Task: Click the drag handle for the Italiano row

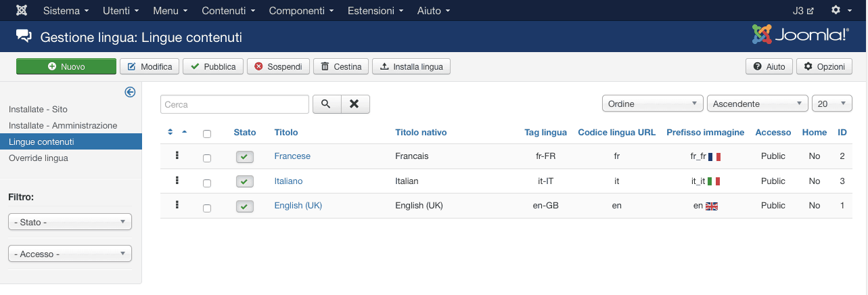Action: tap(177, 181)
